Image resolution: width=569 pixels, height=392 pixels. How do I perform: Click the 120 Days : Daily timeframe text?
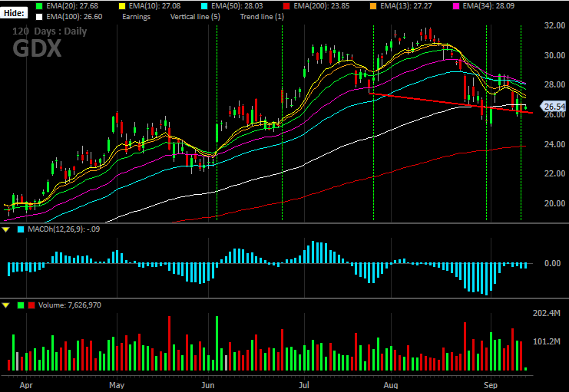tap(50, 31)
